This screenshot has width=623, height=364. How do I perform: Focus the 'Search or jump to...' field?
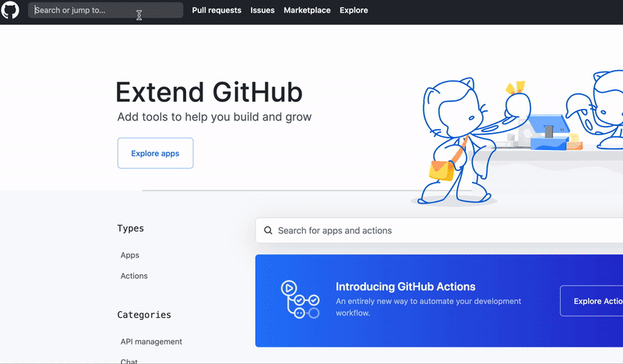pyautogui.click(x=105, y=10)
